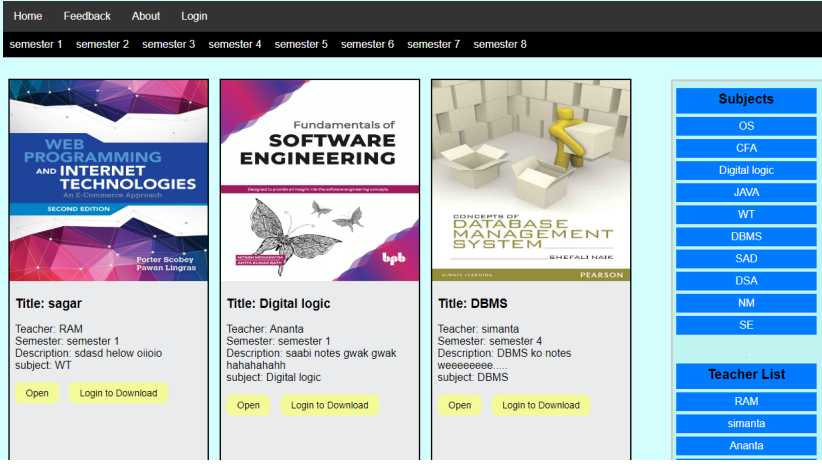Click 'Description: sdasd helow oiioio' text
The width and height of the screenshot is (822, 466).
[89, 353]
